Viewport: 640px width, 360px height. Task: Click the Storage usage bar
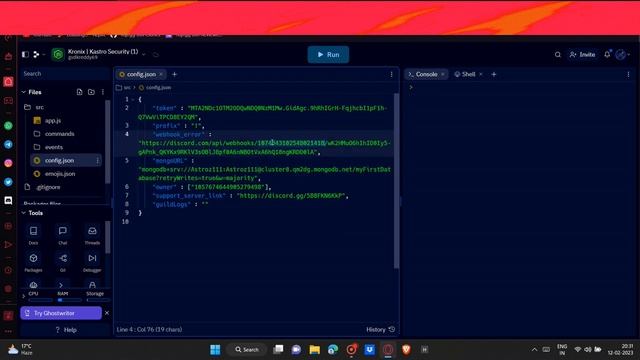(98, 300)
